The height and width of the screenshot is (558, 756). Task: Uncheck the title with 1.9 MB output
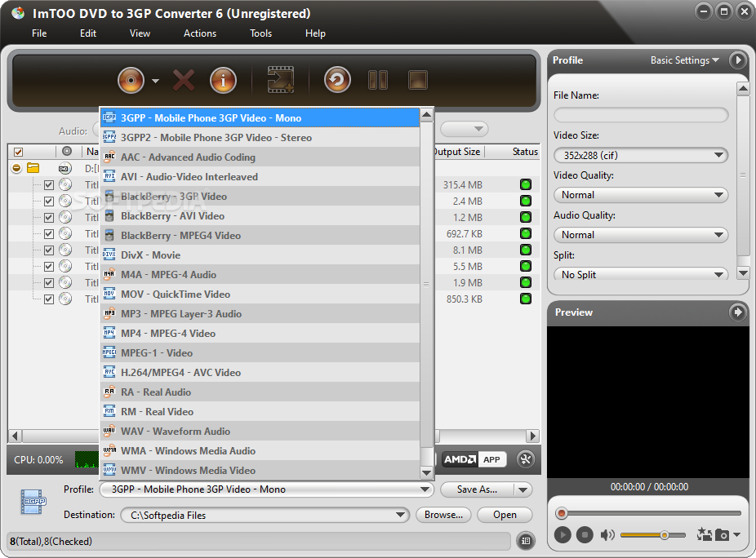[x=49, y=283]
